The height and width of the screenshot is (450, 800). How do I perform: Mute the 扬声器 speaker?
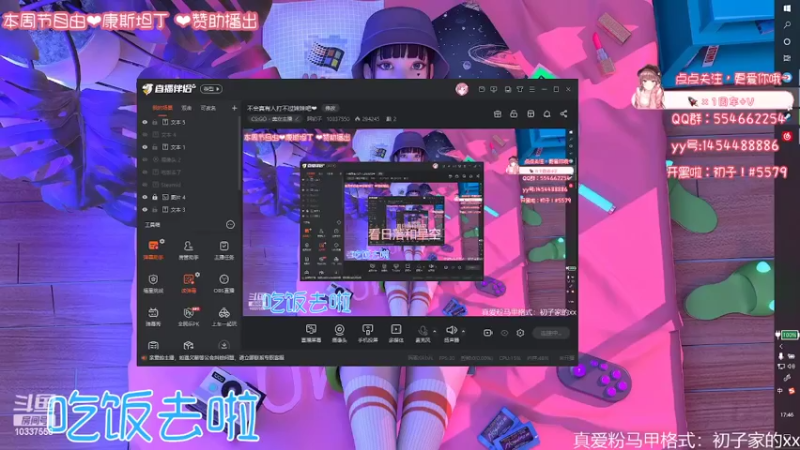(x=451, y=333)
